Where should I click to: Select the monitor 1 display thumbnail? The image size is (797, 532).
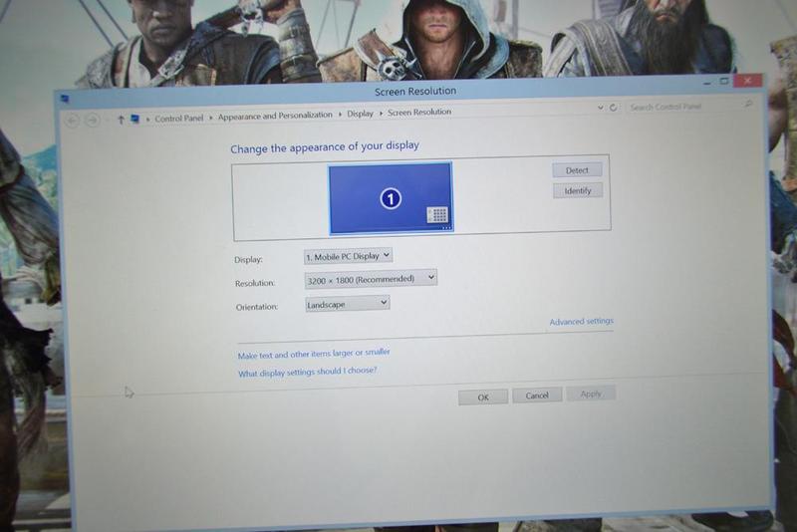391,198
